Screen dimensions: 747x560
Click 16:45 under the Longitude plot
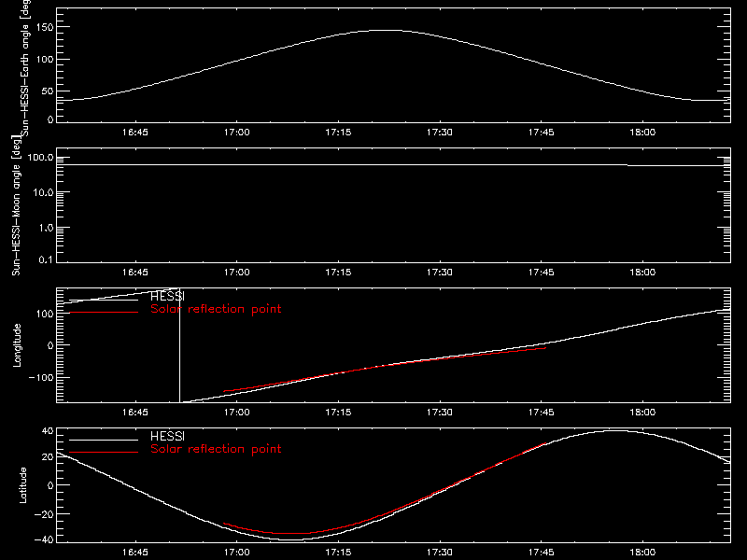coord(135,413)
